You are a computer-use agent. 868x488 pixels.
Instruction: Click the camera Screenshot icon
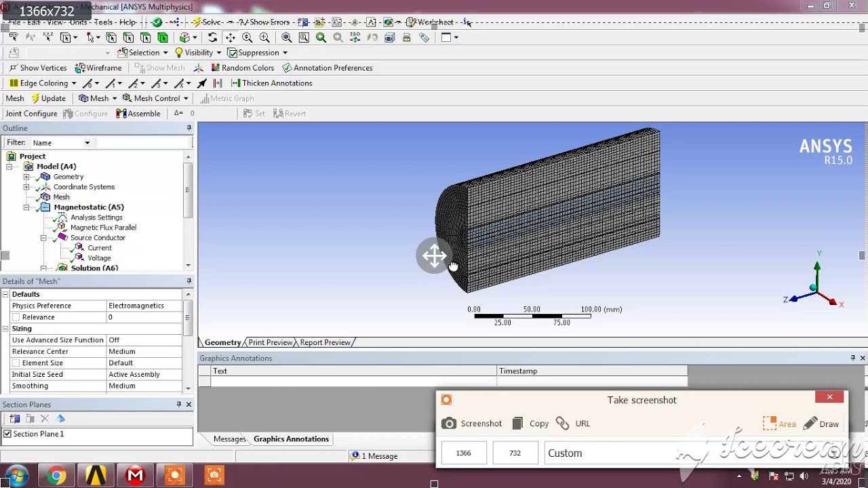[449, 424]
